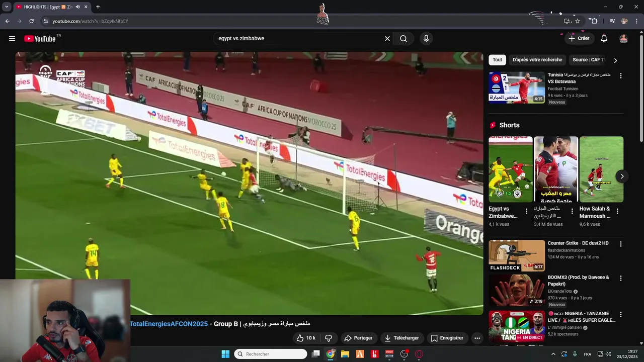Open the Windows Start menu
644x362 pixels.
click(225, 354)
